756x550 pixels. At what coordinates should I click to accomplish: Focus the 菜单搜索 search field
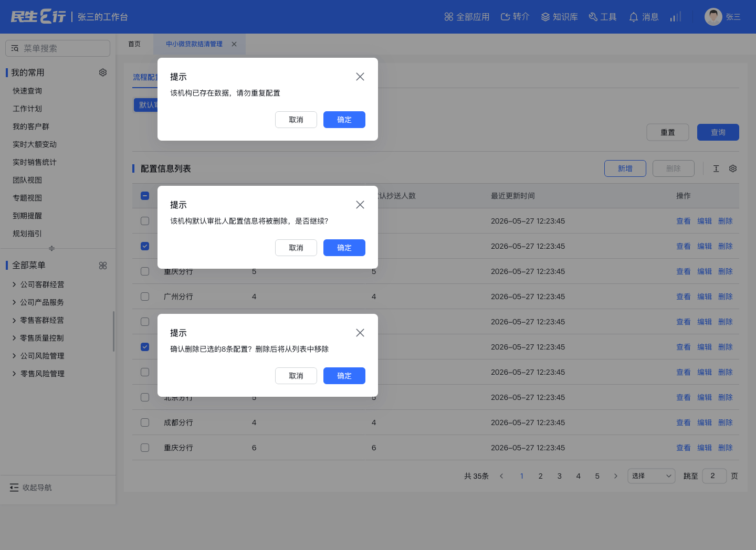[58, 48]
